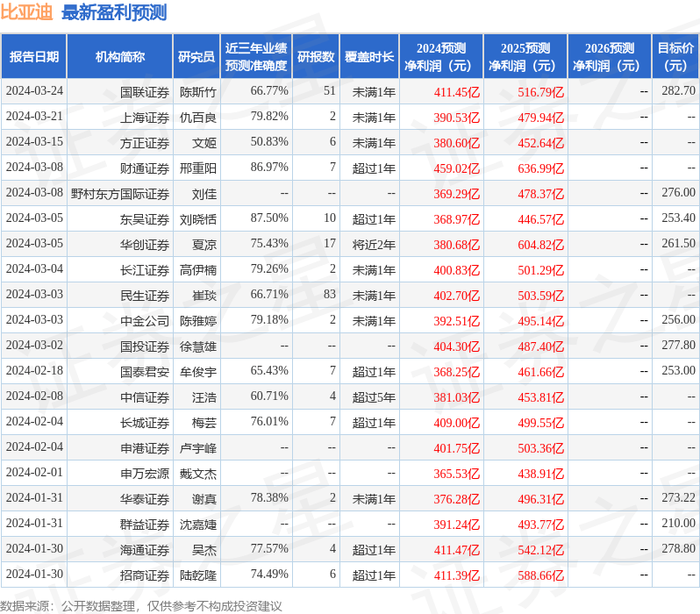700x614 pixels.
Task: Click the 636.99亿 profit forecast value
Action: (x=540, y=168)
